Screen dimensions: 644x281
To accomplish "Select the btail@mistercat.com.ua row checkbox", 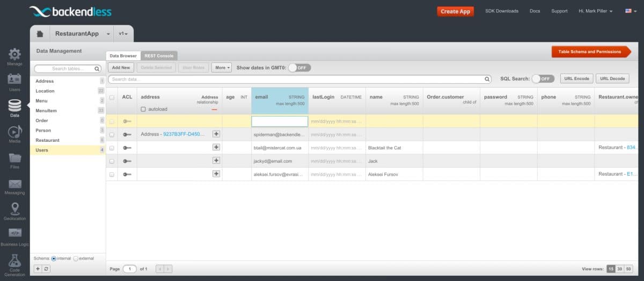I will point(112,148).
